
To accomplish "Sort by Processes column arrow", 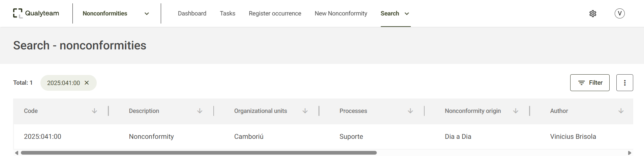I will pyautogui.click(x=410, y=111).
